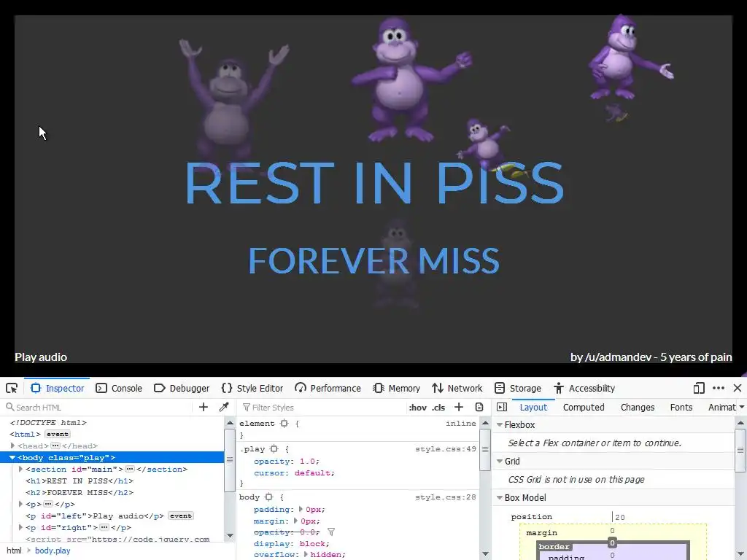Open the Storage panel
The image size is (747, 560).
pos(518,388)
